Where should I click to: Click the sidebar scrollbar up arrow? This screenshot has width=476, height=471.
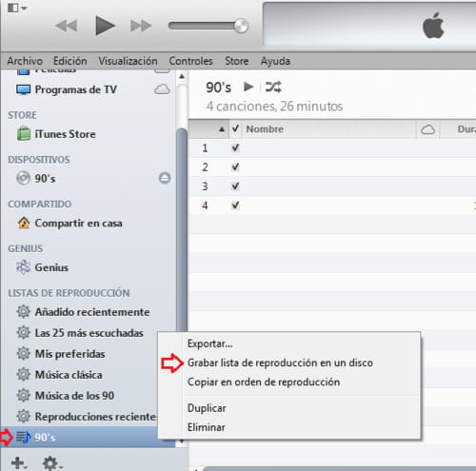[182, 76]
